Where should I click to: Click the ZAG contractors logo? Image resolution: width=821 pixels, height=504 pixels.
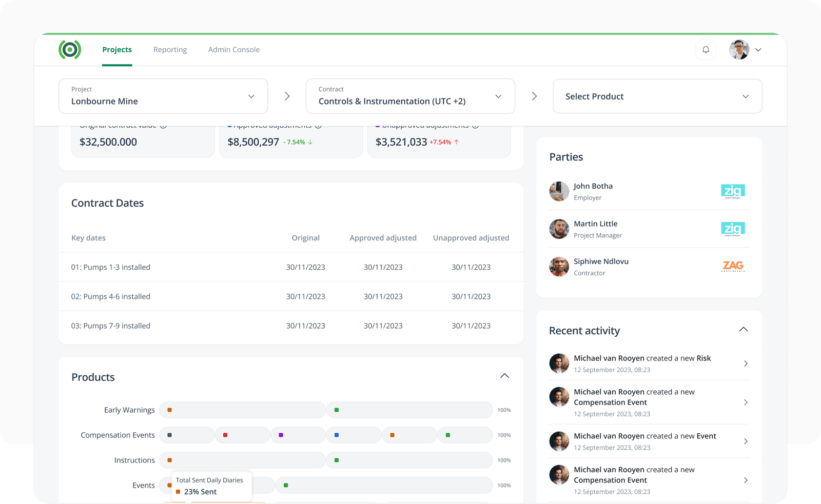[x=733, y=266]
